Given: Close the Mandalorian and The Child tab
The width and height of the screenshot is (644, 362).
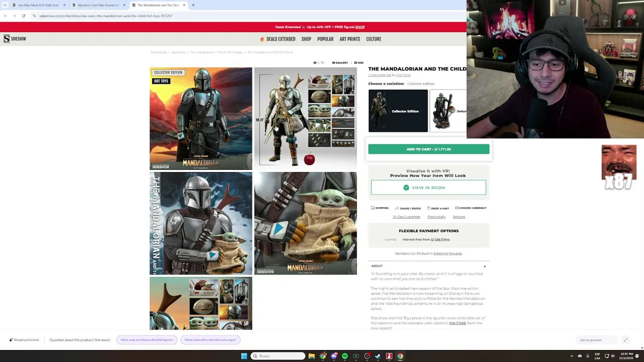Looking at the screenshot, I should [x=184, y=5].
